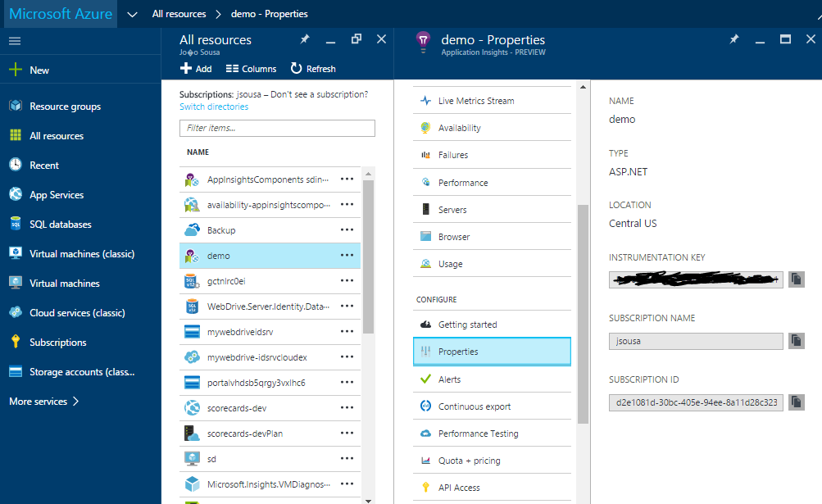Image resolution: width=822 pixels, height=504 pixels.
Task: Select the portalvhdsb5qrgy3vxlhc6 storage resource
Action: pos(270,383)
